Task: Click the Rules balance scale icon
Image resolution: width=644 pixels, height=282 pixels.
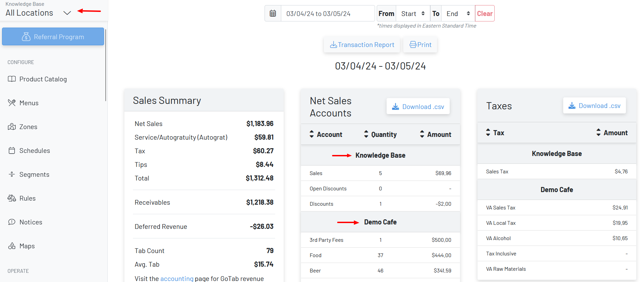Action: point(12,198)
